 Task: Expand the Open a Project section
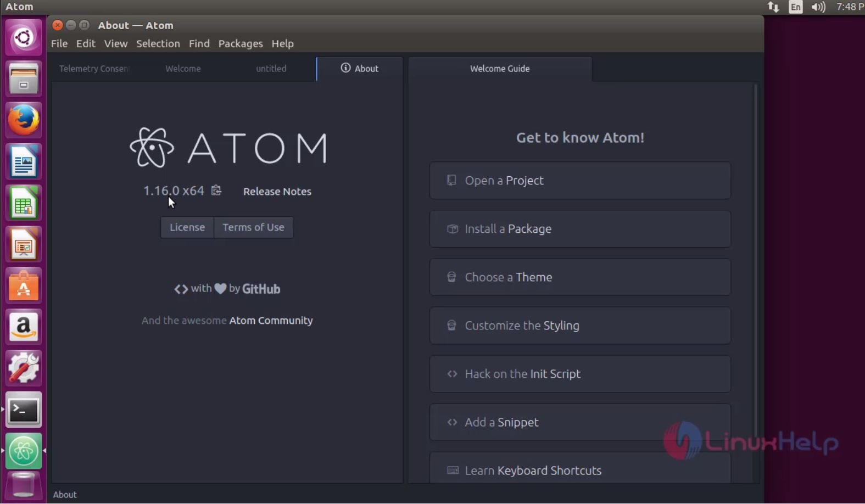(x=580, y=181)
